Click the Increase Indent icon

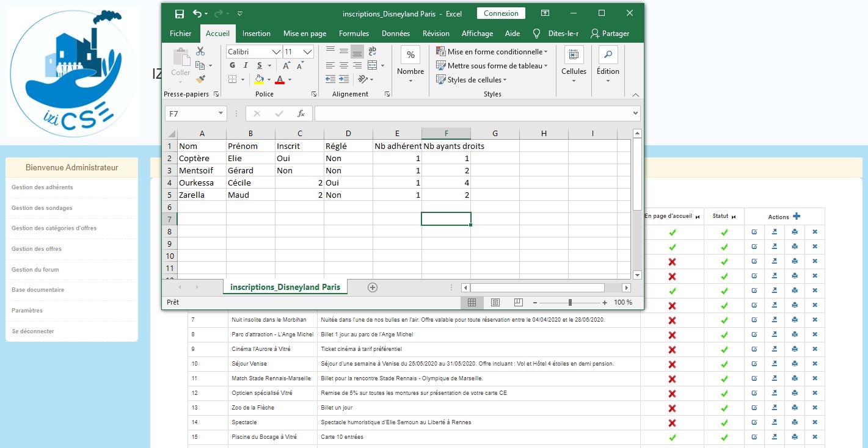[344, 79]
